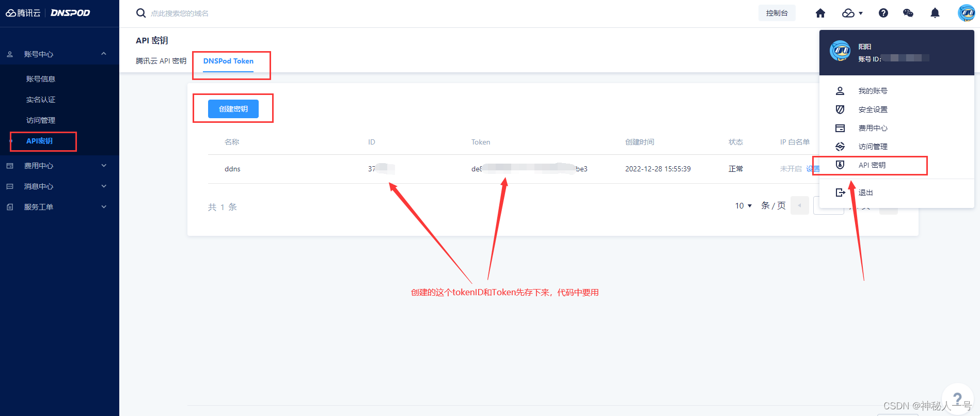Click the 费用中心 card icon in menu
980x416 pixels.
(x=840, y=128)
